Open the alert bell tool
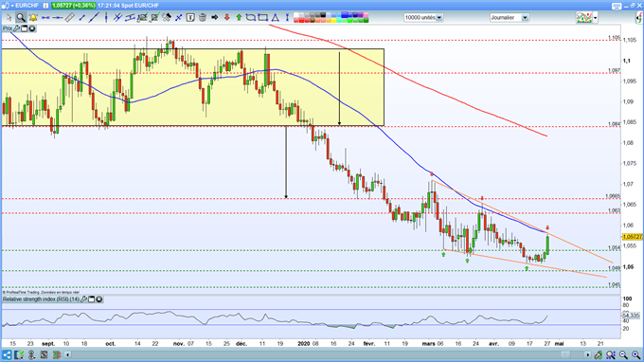The width and height of the screenshot is (644, 362). coord(33,18)
